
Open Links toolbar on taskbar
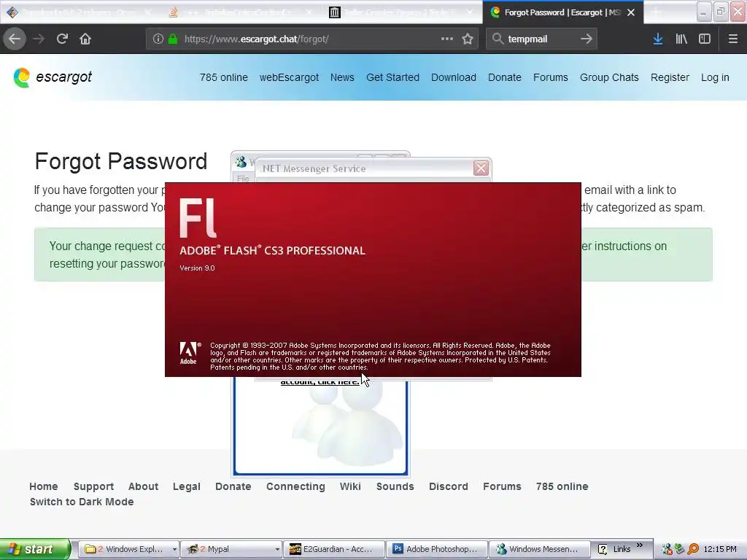pyautogui.click(x=616, y=549)
